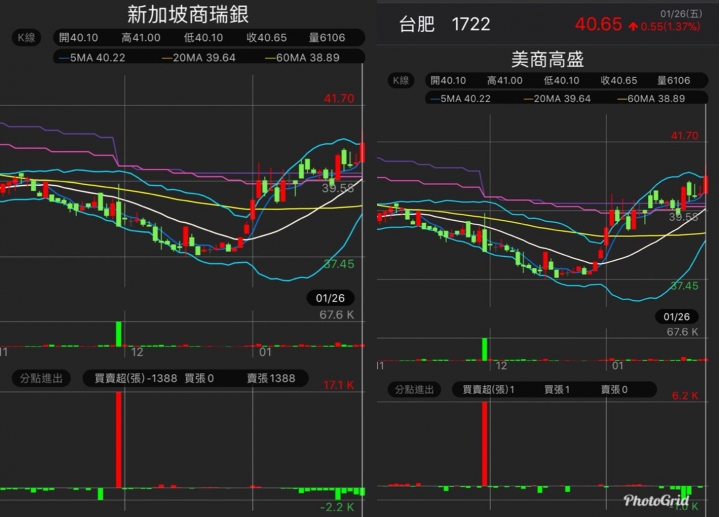Click 20MA 39.64 in 美商高盛 chart
The image size is (720, 517).
(x=557, y=99)
